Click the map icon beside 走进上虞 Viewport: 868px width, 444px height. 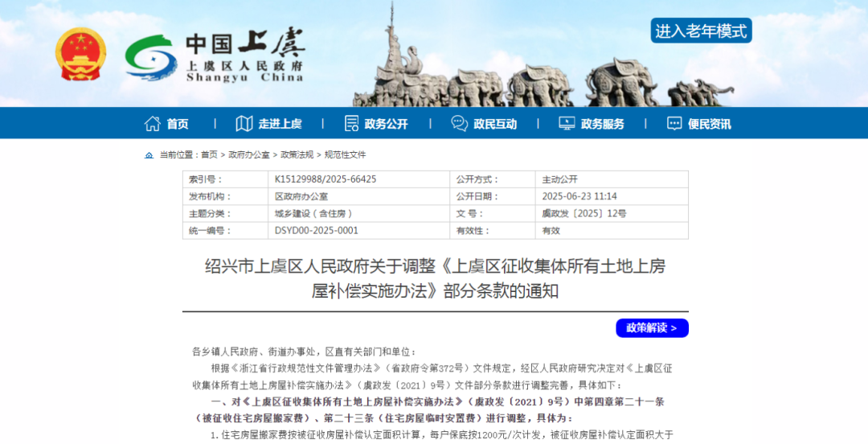pyautogui.click(x=244, y=124)
